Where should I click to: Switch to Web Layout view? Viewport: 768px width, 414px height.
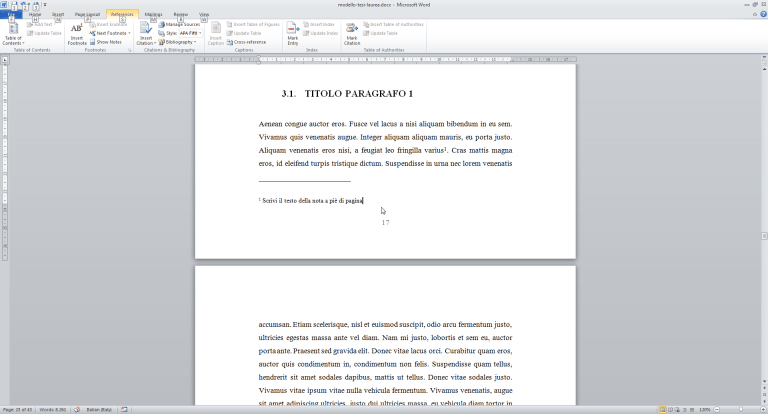677,410
